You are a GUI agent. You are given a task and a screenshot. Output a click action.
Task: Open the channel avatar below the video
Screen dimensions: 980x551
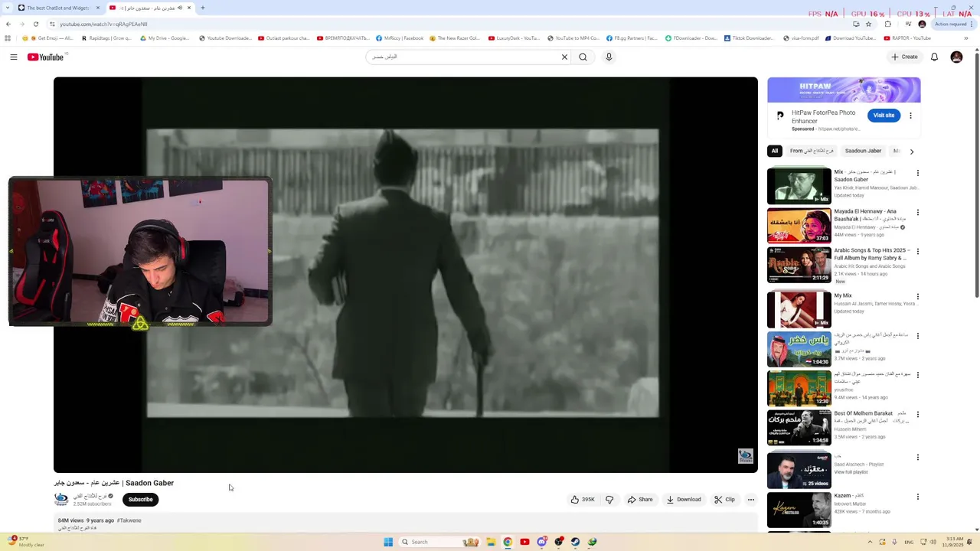tap(61, 499)
